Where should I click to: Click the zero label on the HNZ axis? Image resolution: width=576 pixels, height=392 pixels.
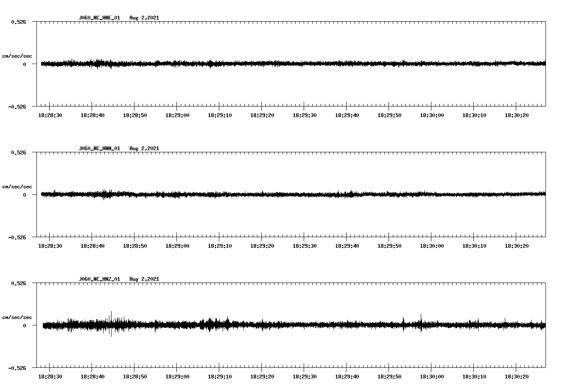[25, 325]
